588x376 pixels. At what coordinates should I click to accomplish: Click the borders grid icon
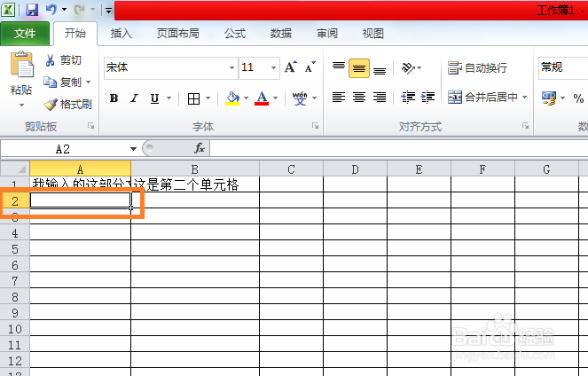[193, 98]
